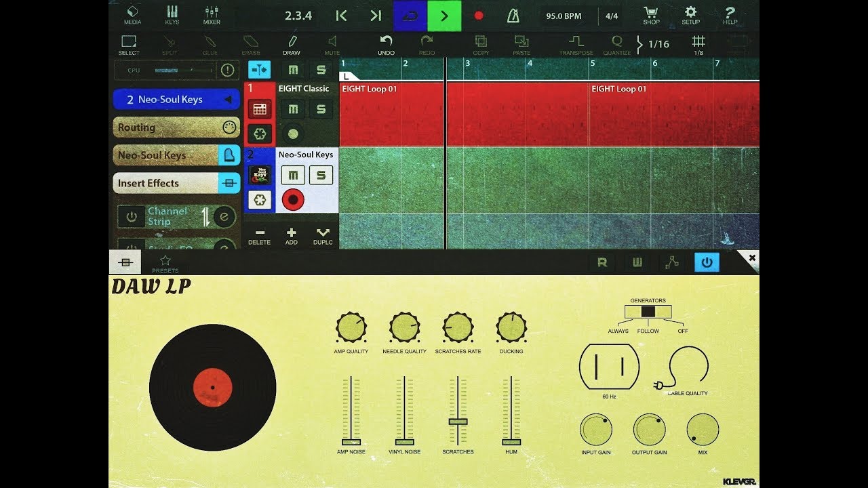Open the Shop

[x=651, y=15]
